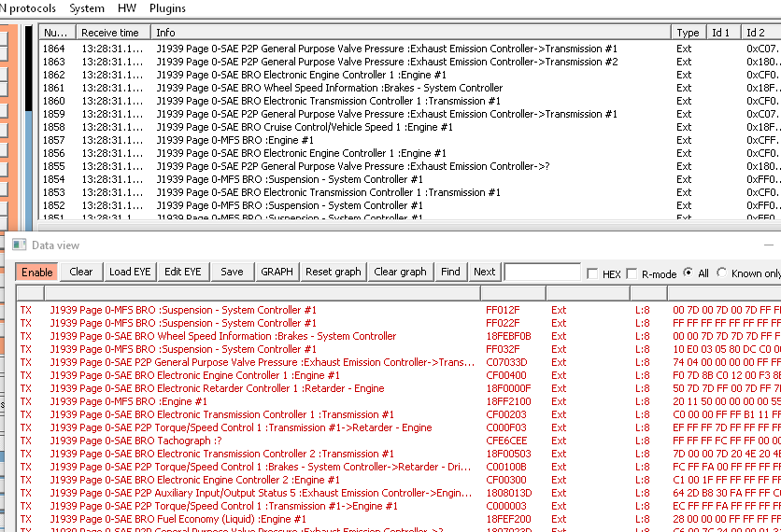
Task: Click the Nu... column header
Action: point(57,33)
